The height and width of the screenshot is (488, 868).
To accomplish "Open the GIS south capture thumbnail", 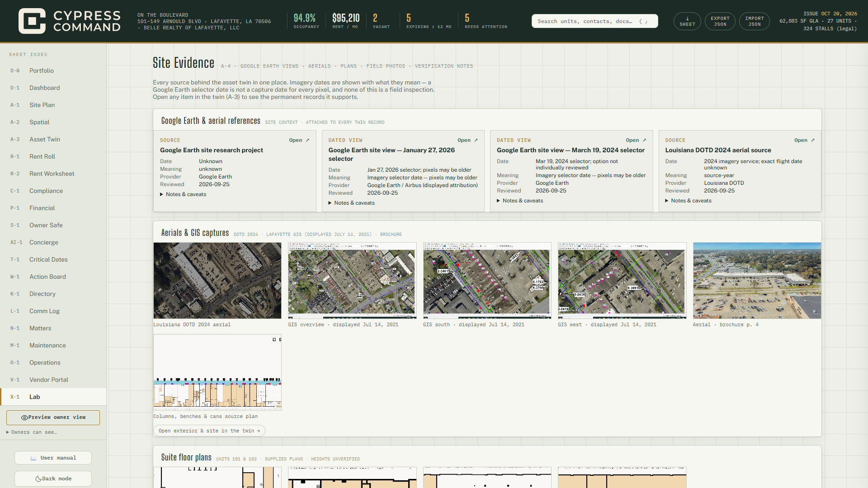I will 487,281.
